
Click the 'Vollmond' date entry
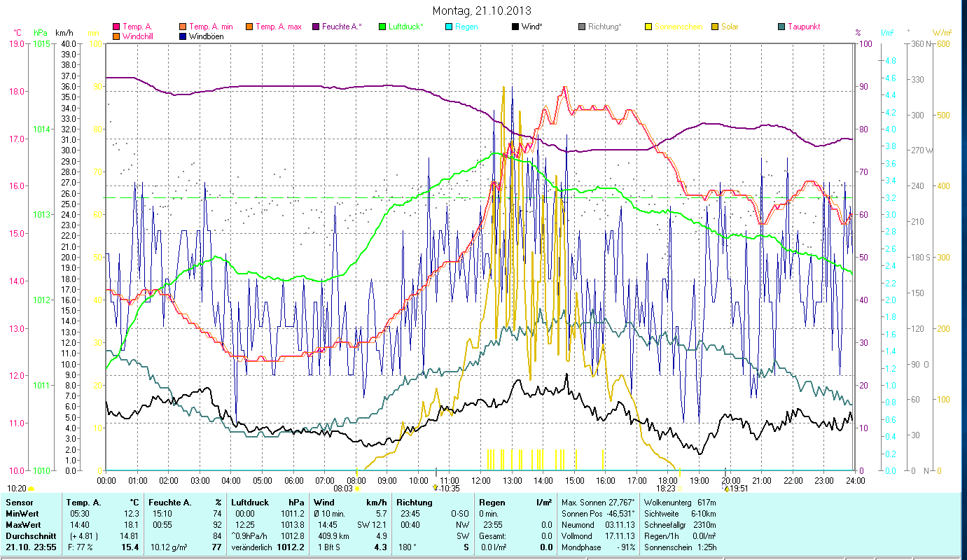tap(599, 536)
